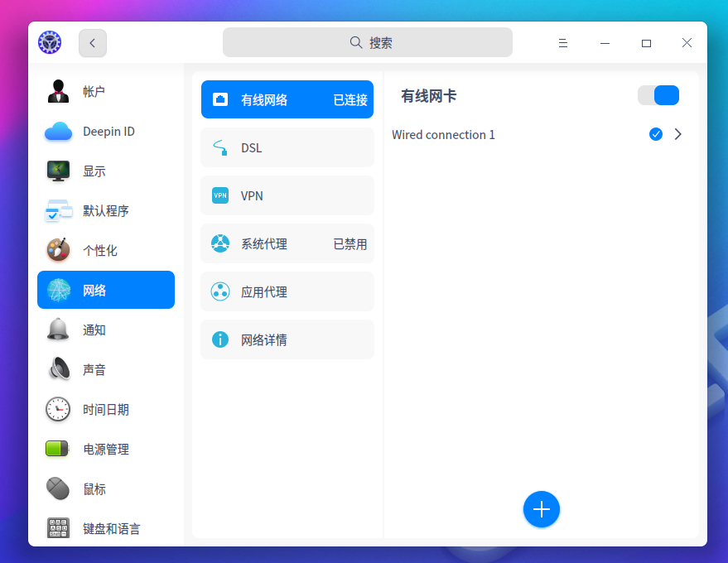The height and width of the screenshot is (563, 728).
Task: Open the hamburger main menu
Action: click(562, 43)
